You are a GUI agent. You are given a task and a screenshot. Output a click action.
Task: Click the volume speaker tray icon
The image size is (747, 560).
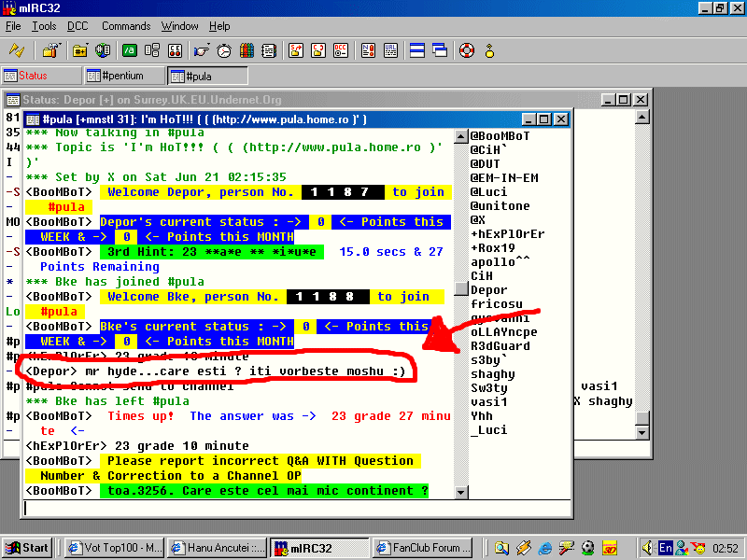point(647,548)
